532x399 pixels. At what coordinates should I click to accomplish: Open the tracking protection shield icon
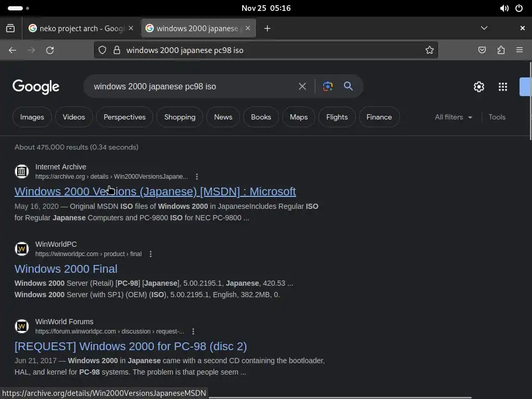[x=102, y=50]
